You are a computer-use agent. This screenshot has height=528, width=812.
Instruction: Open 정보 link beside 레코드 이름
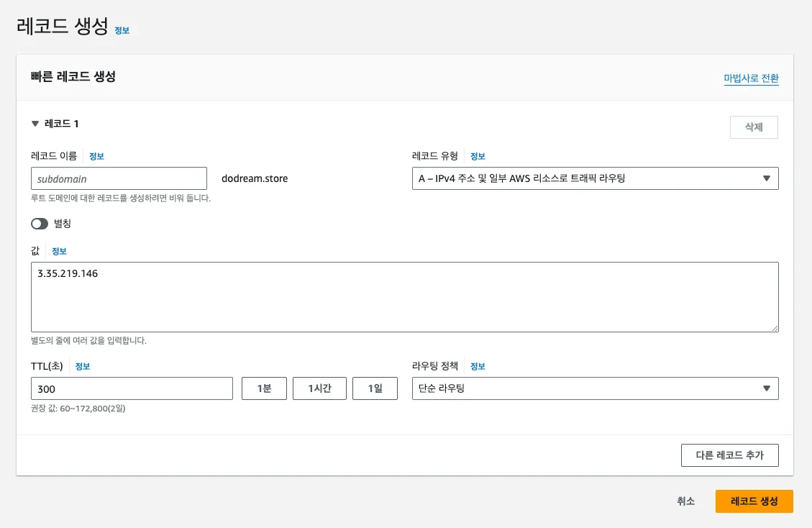point(96,156)
